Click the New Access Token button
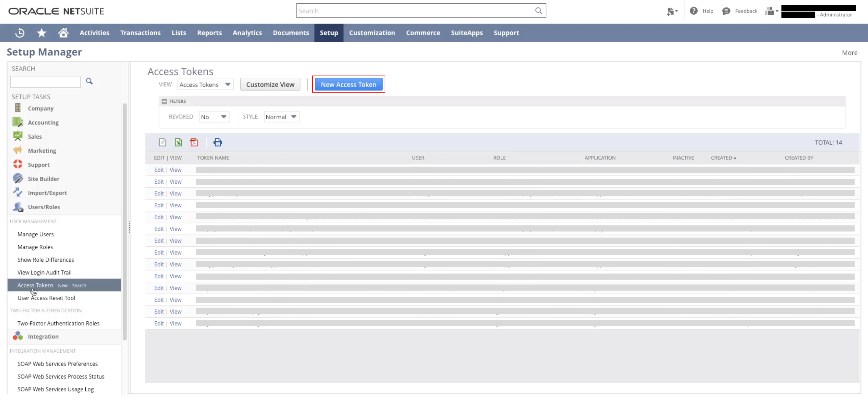The height and width of the screenshot is (410, 868). pyautogui.click(x=348, y=85)
